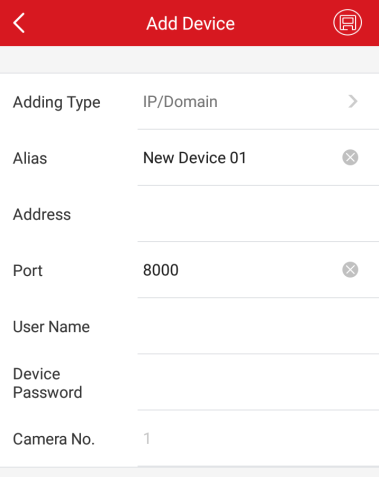Tap the Port label
Viewport: 379px width, 477px height.
(28, 270)
